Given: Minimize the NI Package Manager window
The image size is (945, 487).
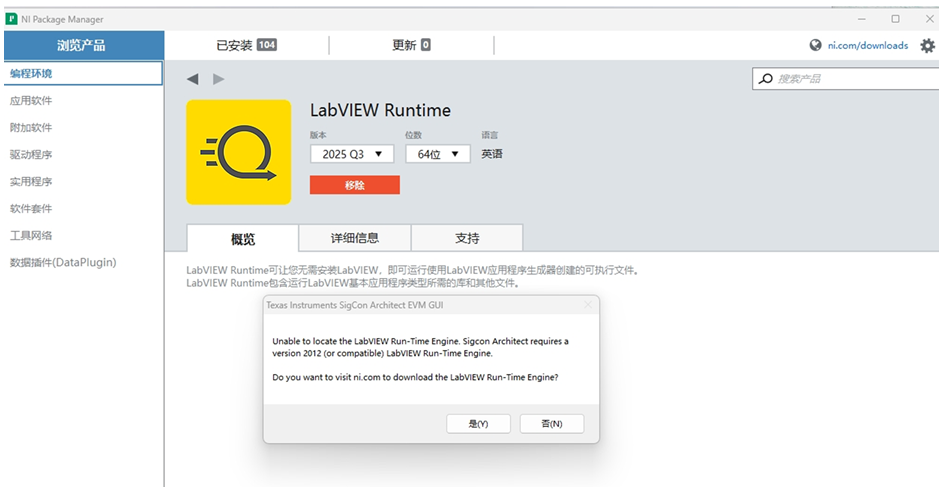Looking at the screenshot, I should [862, 19].
